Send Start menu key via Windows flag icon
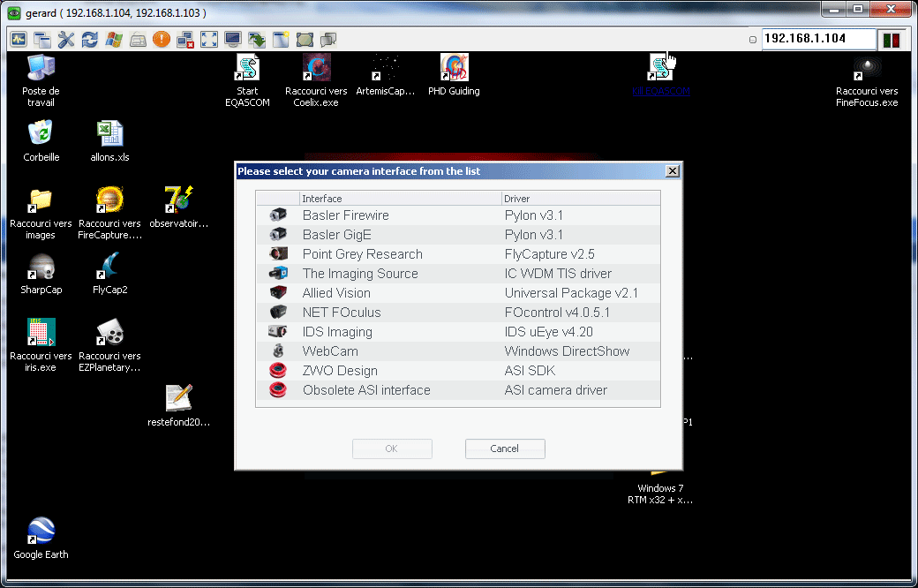The width and height of the screenshot is (918, 588). [114, 39]
